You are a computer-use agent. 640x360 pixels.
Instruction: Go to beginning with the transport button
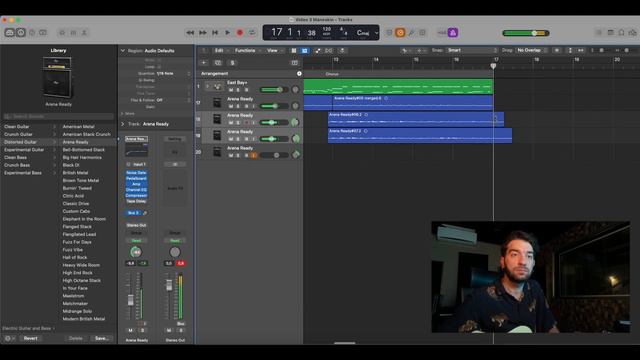point(215,33)
